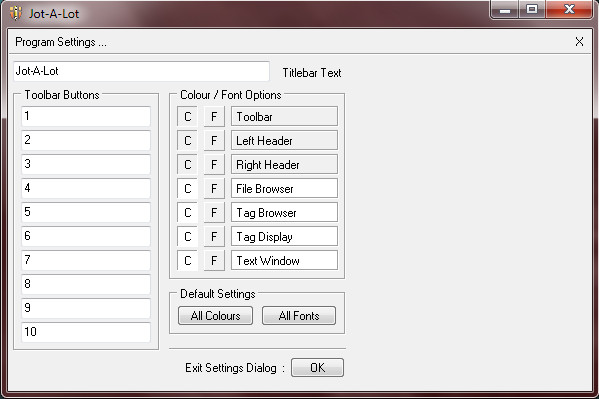
Task: Select toolbar button field 10
Action: click(x=86, y=332)
